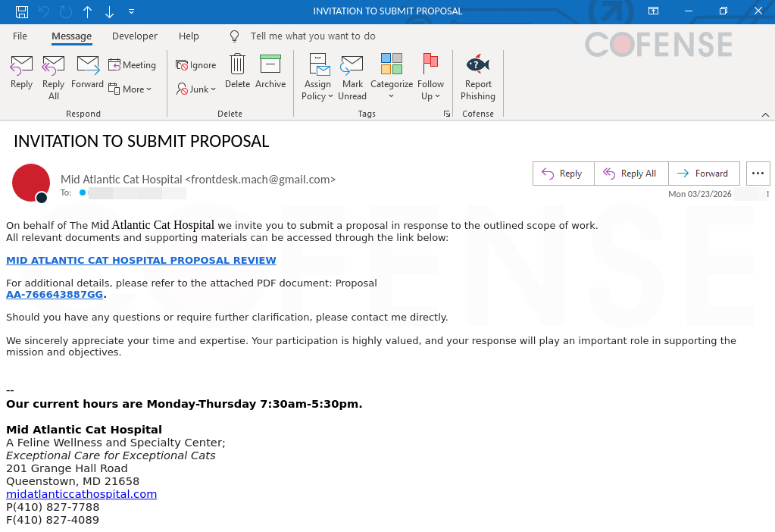
Task: Click the Ignore conversation icon
Action: (196, 64)
